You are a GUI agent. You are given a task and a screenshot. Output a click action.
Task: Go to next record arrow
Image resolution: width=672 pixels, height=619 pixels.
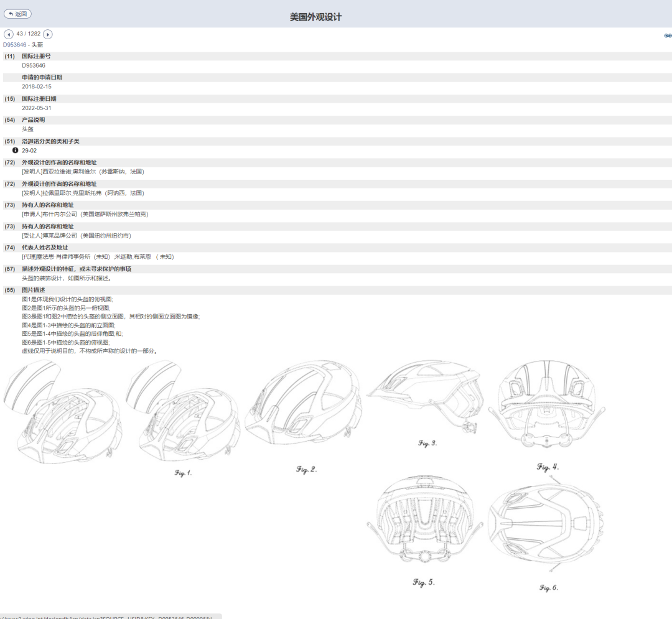point(48,34)
